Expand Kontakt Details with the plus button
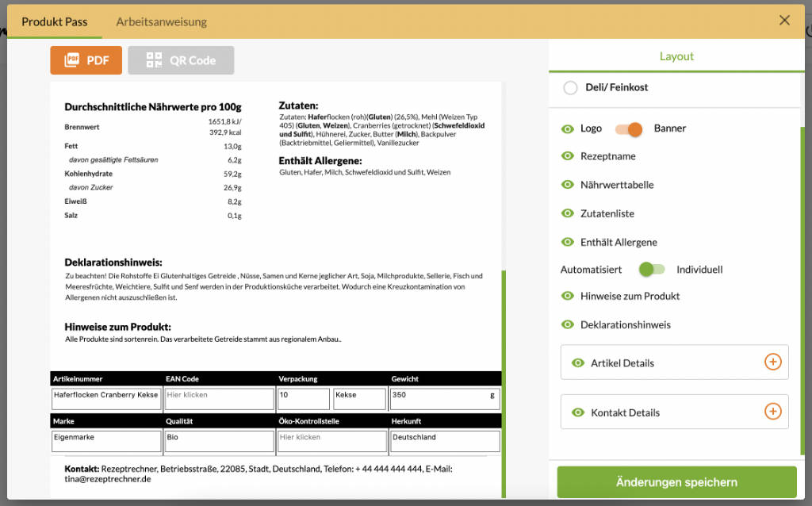Screen dimensions: 812x506 (772, 412)
